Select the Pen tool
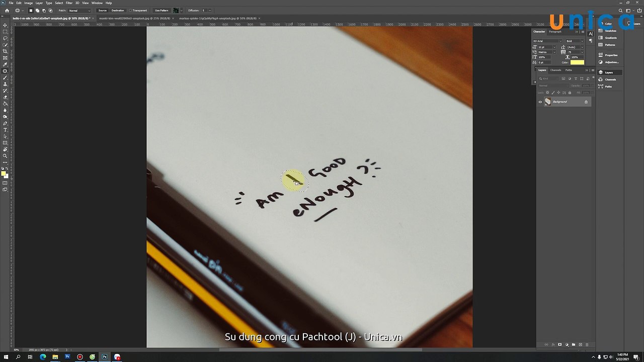644x362 pixels. 5,123
